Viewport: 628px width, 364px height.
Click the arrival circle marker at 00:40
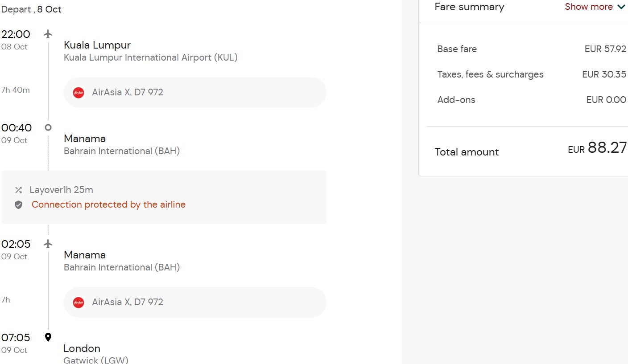[48, 127]
